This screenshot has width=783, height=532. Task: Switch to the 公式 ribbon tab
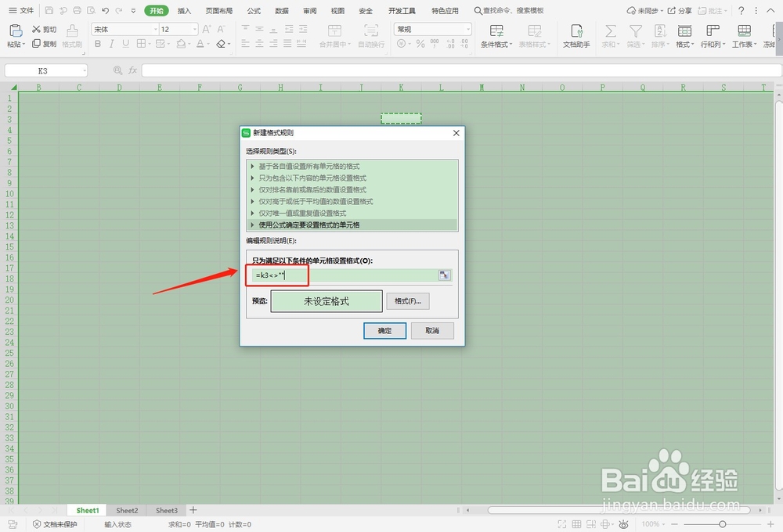pyautogui.click(x=254, y=10)
